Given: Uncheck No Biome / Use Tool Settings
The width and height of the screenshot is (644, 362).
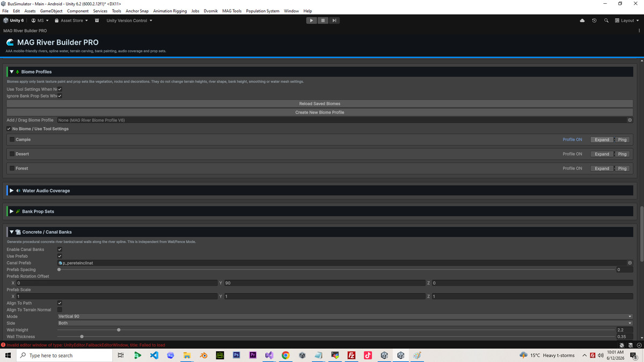Looking at the screenshot, I should tap(9, 129).
